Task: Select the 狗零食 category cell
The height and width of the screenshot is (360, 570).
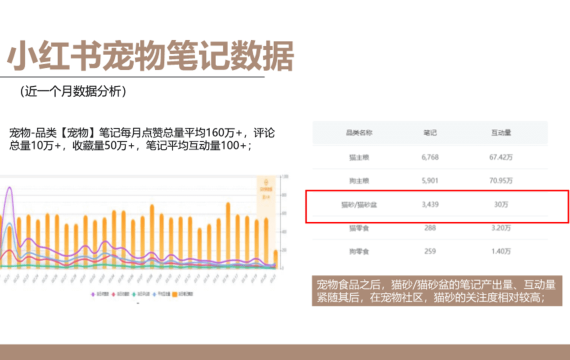Action: click(359, 251)
